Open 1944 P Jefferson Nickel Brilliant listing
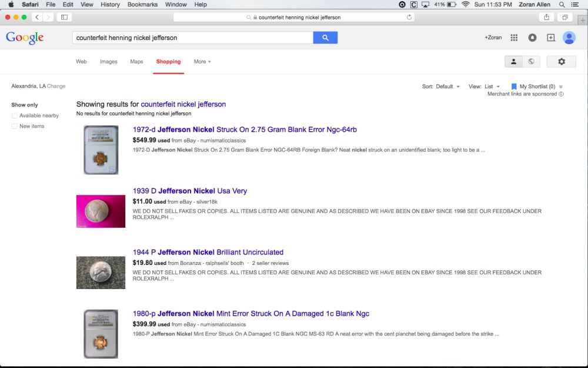This screenshot has width=588, height=368. point(208,253)
